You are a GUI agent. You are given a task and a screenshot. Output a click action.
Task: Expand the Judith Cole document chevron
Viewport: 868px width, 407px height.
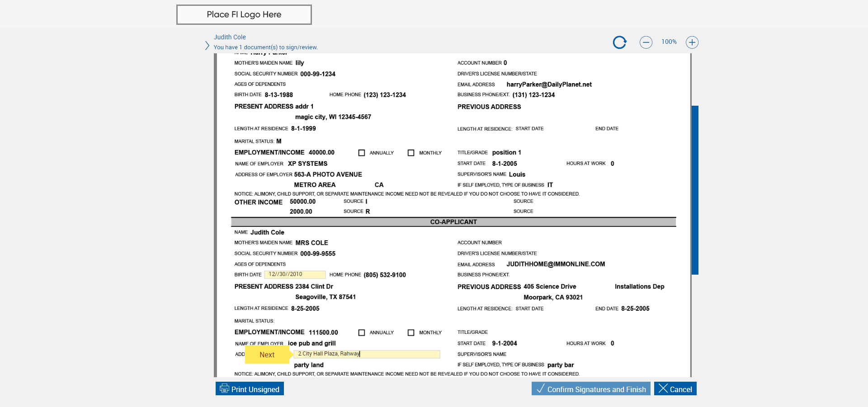(x=207, y=46)
